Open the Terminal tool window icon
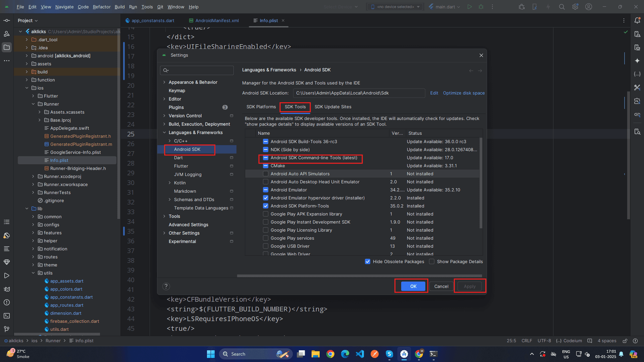Viewport: 644px width, 362px height. (x=6, y=316)
